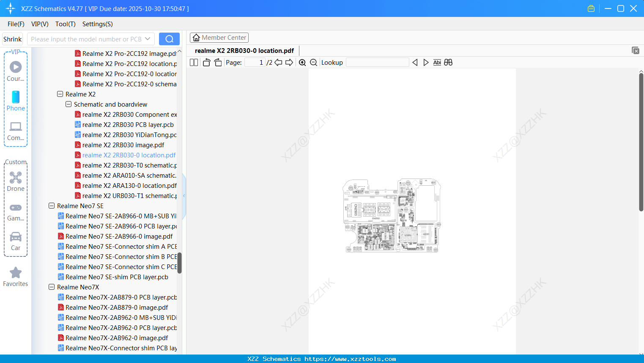Select the Game console category

(x=16, y=212)
